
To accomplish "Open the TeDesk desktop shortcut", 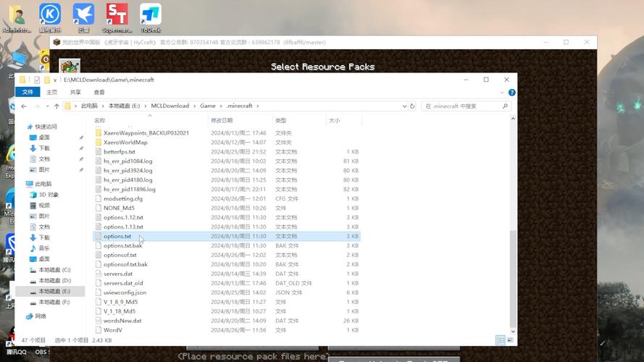I will 151,17.
